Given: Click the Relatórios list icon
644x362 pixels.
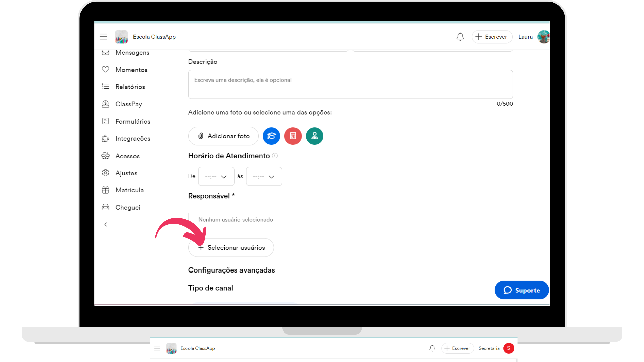Looking at the screenshot, I should 106,87.
